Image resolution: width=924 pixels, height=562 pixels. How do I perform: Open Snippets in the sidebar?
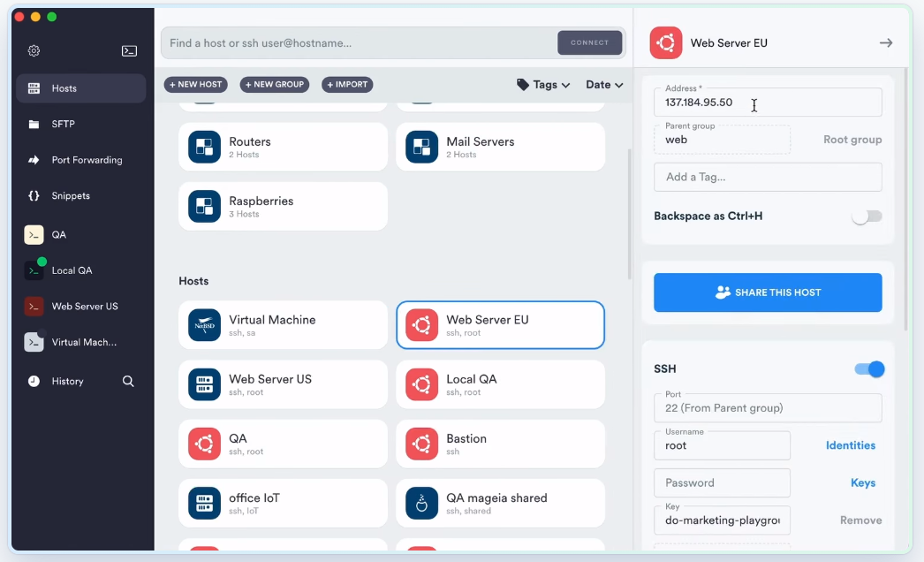pyautogui.click(x=71, y=196)
